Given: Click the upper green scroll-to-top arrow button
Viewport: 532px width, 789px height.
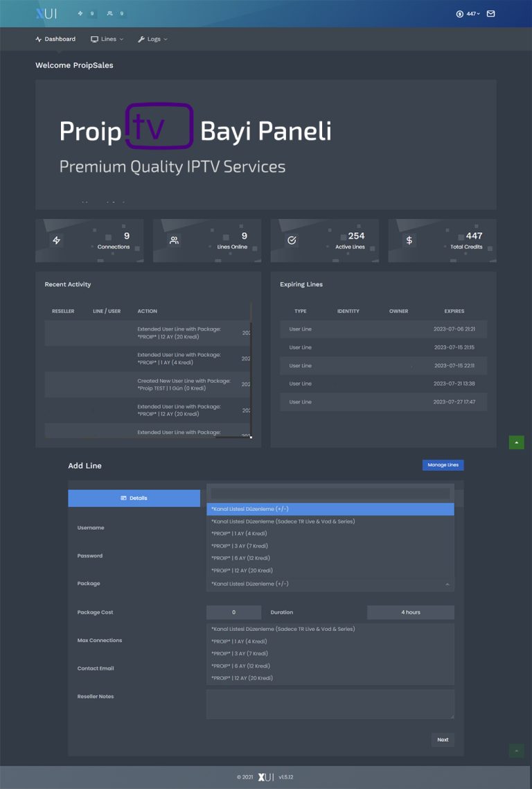Looking at the screenshot, I should 516,442.
